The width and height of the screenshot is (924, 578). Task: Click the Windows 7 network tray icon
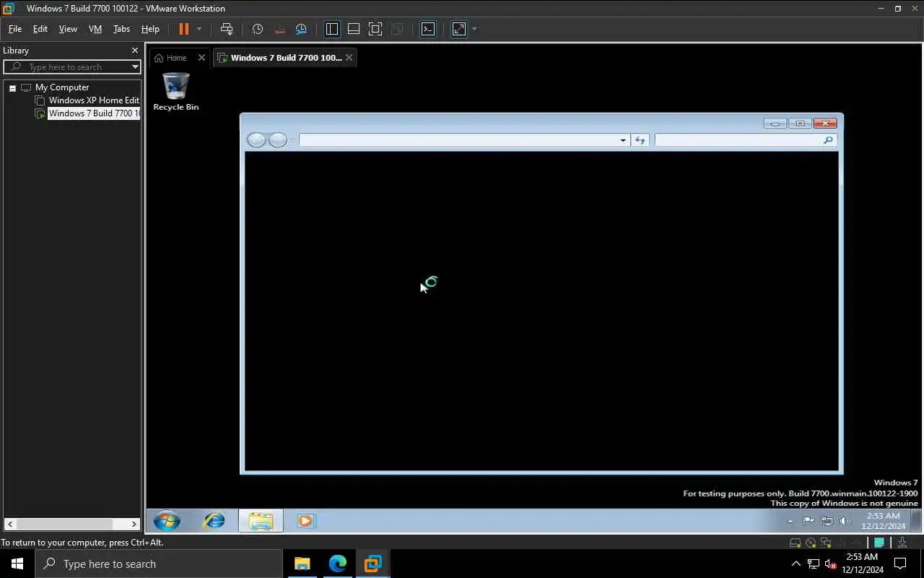[827, 521]
